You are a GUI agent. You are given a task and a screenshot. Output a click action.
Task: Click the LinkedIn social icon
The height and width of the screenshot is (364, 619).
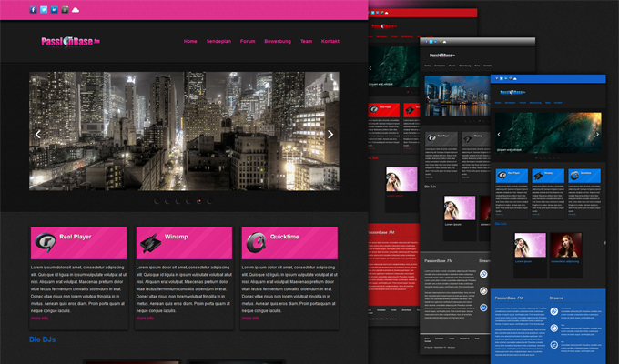coord(55,9)
